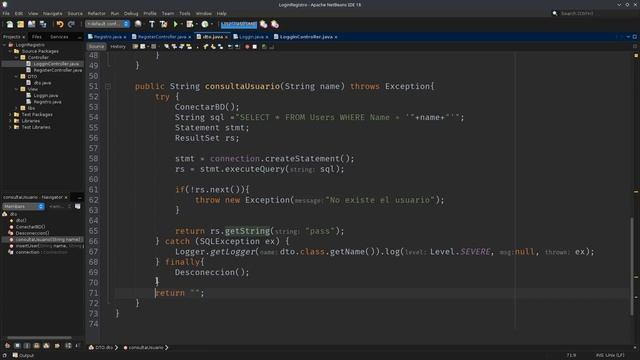This screenshot has height=360, width=640.
Task: Click the Open Project toolbar icon
Action: (x=31, y=24)
